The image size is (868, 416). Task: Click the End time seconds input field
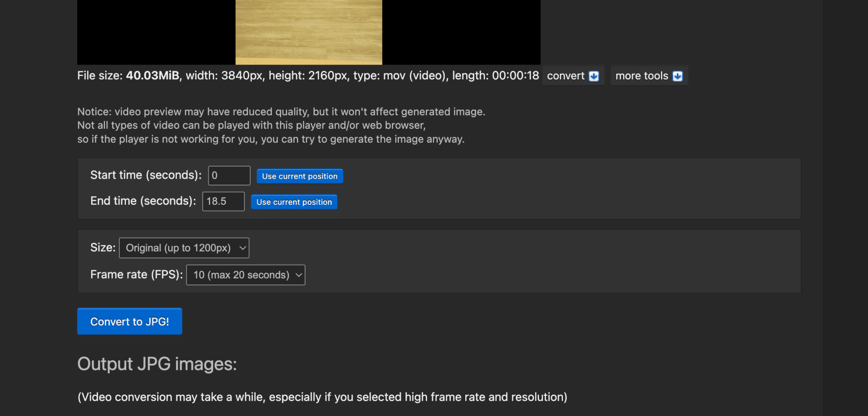click(224, 201)
